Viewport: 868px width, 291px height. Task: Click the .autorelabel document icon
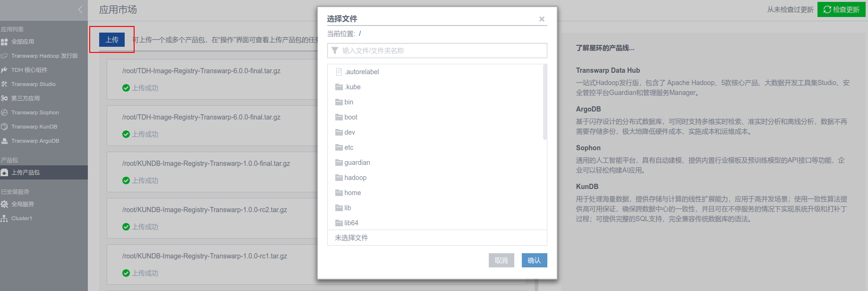(x=339, y=72)
